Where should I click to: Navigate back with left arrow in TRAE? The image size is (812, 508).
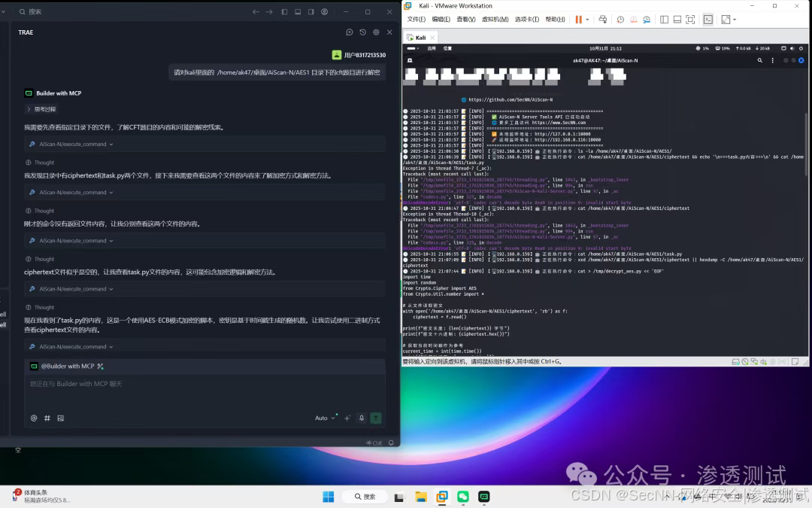click(x=256, y=11)
